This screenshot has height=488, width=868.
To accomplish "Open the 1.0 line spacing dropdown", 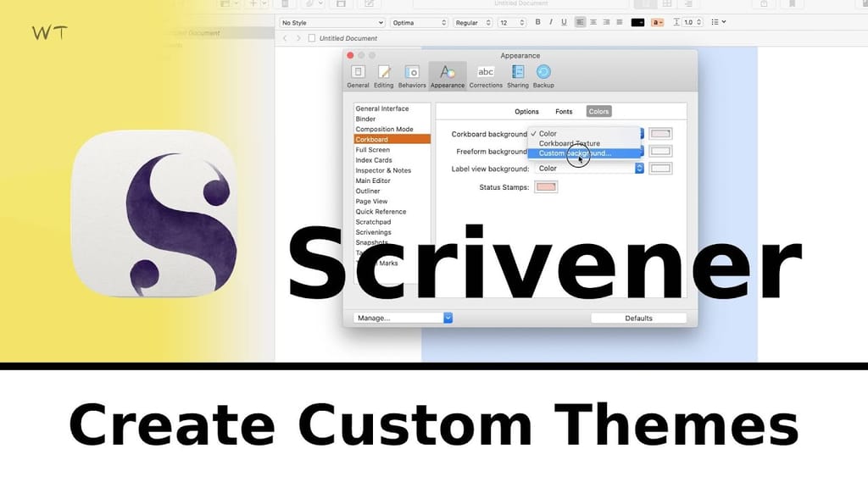I will [693, 23].
